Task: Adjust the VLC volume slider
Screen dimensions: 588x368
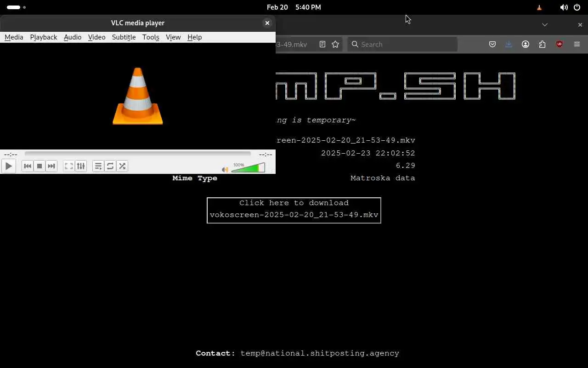Action: pyautogui.click(x=248, y=167)
